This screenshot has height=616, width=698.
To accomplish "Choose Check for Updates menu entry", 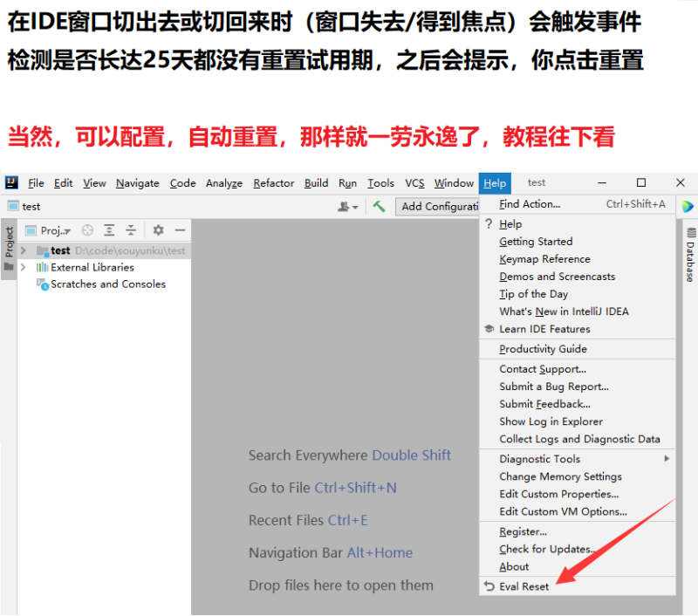I will coord(548,550).
